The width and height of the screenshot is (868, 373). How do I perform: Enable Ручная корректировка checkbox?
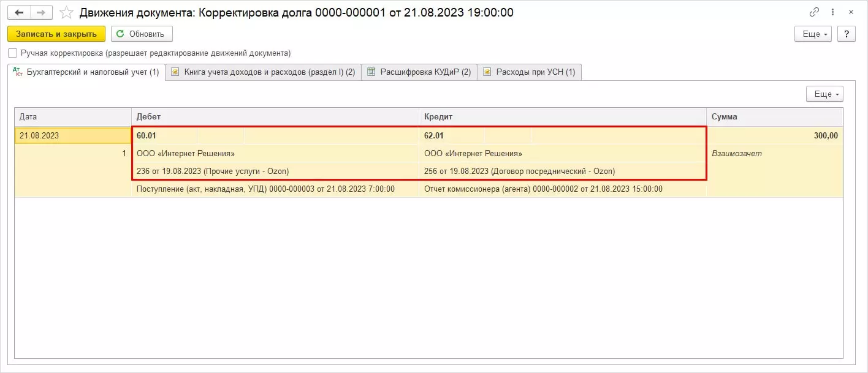tap(13, 53)
